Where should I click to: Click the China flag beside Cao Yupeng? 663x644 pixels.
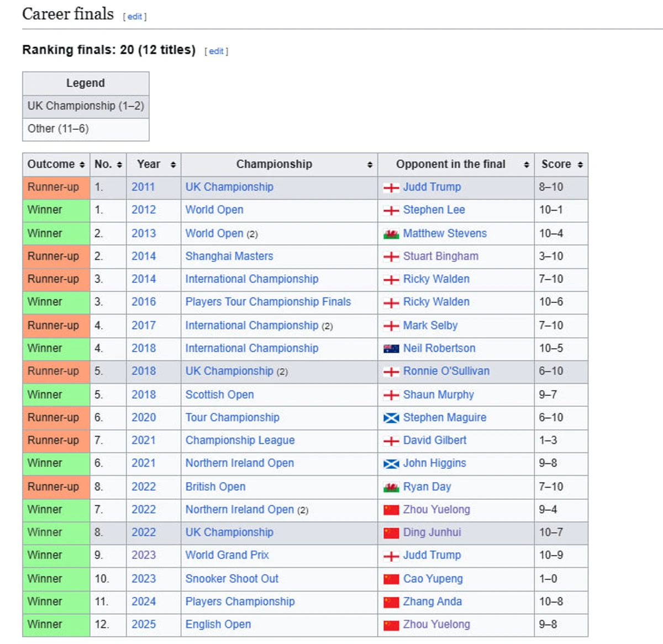[391, 579]
